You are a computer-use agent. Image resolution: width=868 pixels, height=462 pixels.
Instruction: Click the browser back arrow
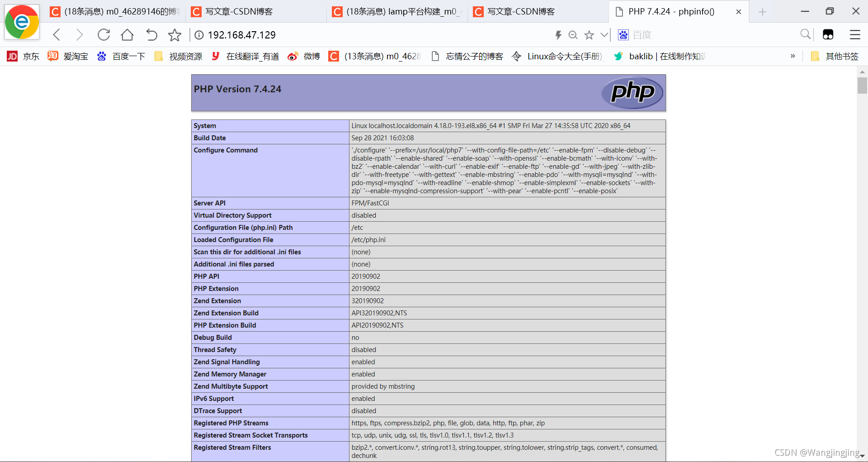click(57, 35)
